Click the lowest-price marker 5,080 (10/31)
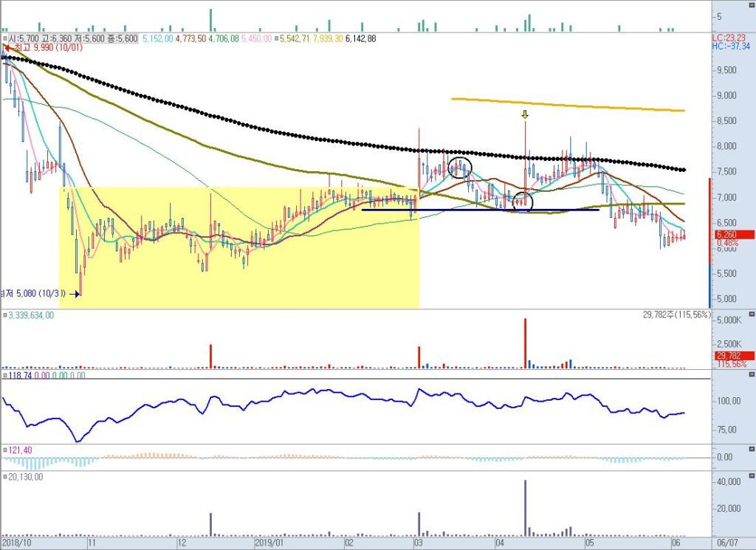 [x=37, y=293]
